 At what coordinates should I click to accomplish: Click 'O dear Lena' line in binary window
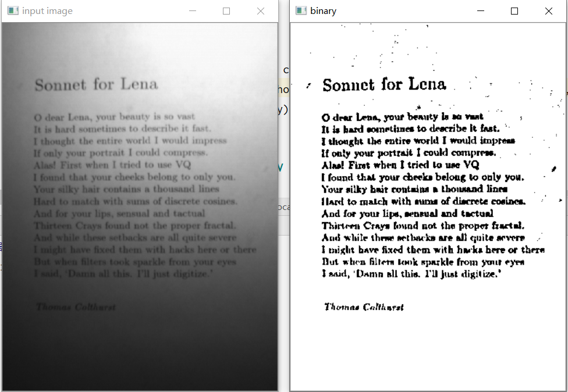pyautogui.click(x=403, y=117)
